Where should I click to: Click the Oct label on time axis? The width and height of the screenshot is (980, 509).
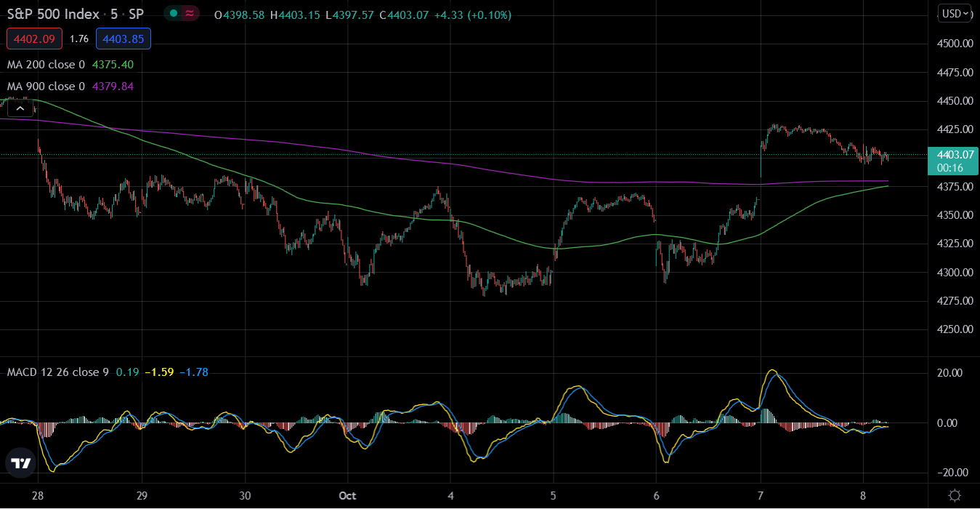[x=349, y=495]
